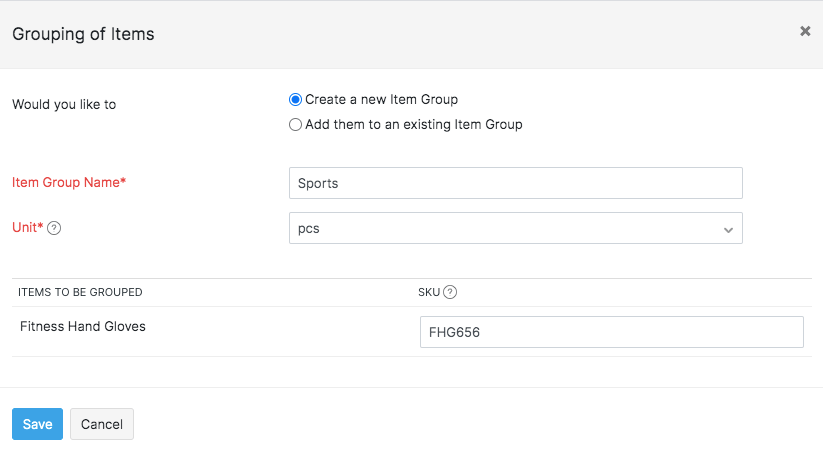823x454 pixels.
Task: Click the chevron arrow in the Unit dropdown
Action: (728, 229)
